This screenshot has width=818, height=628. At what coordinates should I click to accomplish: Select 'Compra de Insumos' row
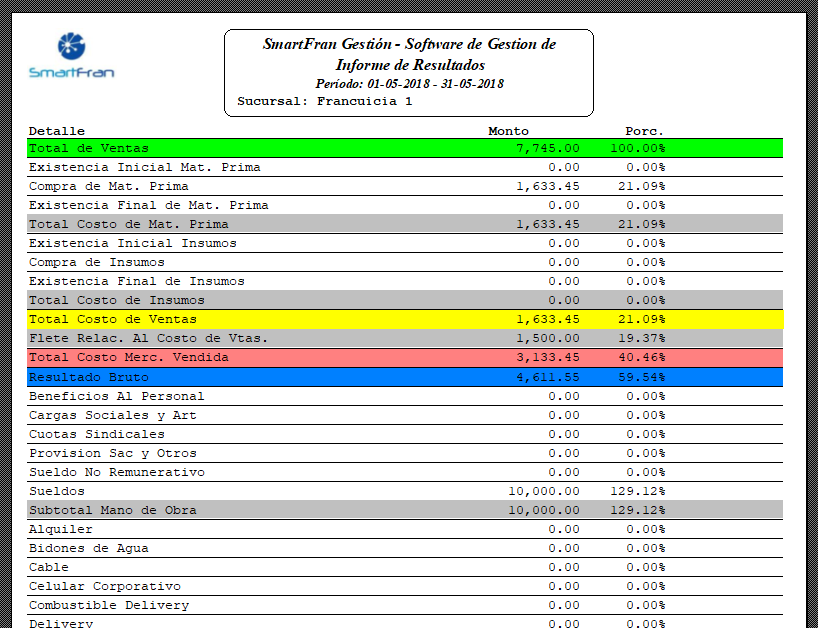pyautogui.click(x=405, y=262)
